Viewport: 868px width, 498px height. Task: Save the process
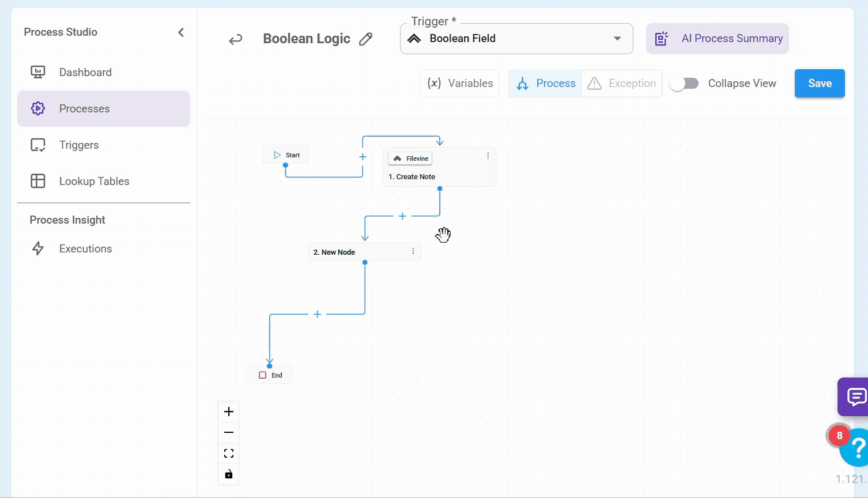pyautogui.click(x=819, y=84)
